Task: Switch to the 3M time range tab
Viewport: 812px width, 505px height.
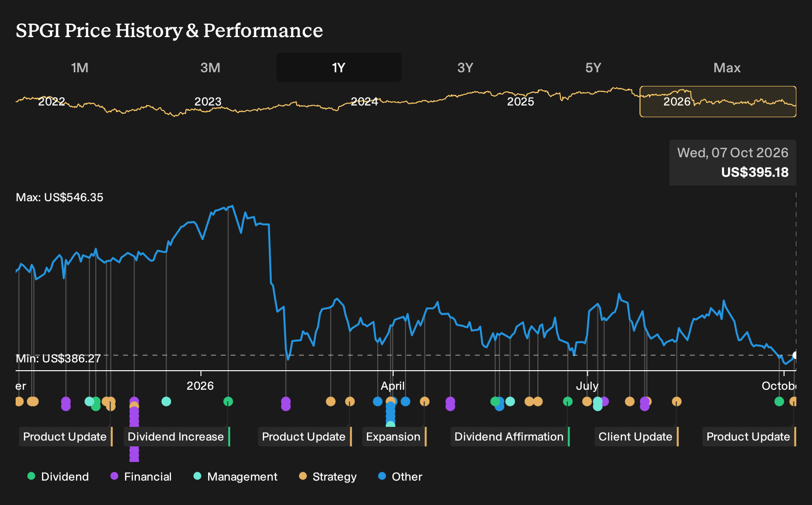Action: coord(210,68)
